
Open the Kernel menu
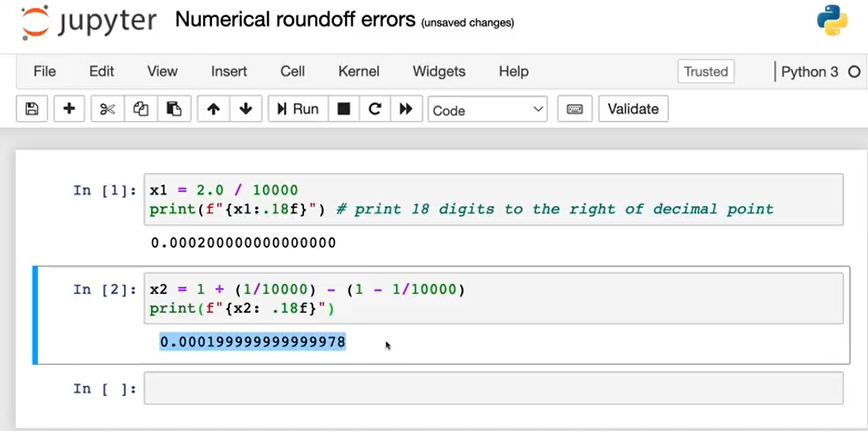(x=359, y=71)
